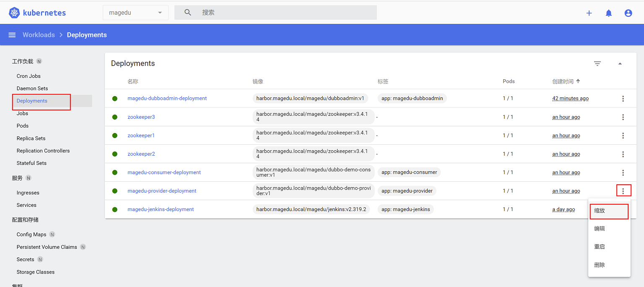The image size is (644, 287).
Task: Click the plus icon to create resource
Action: (589, 13)
